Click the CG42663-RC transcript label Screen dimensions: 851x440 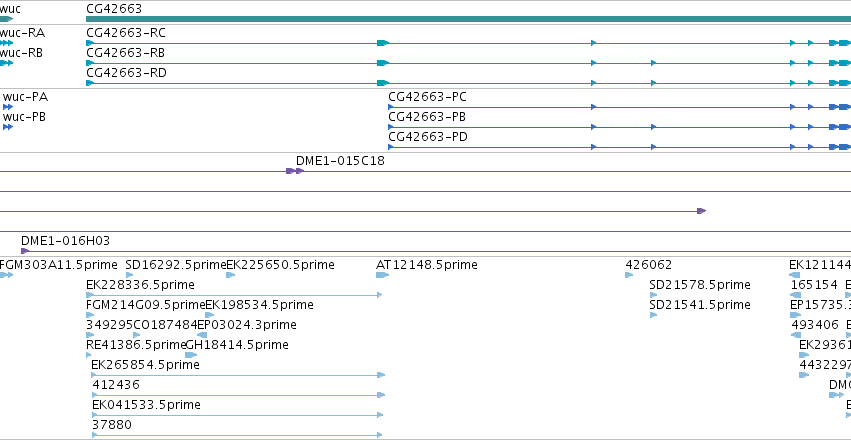point(126,33)
